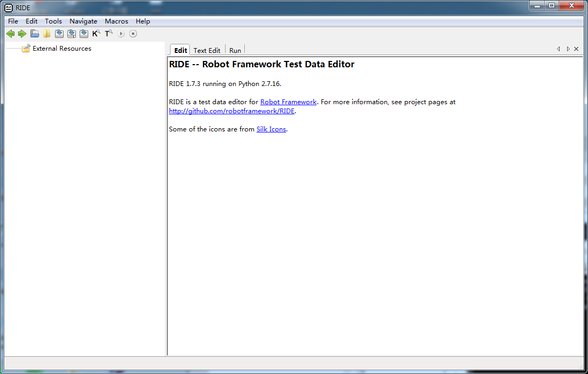Close the RIDE window

pyautogui.click(x=571, y=6)
